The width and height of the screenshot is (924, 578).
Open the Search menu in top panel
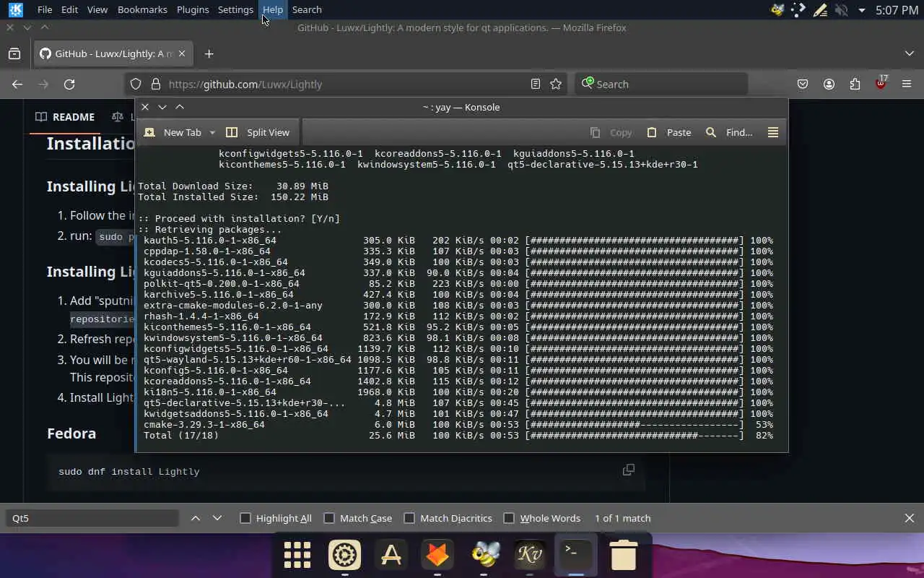[x=307, y=9]
